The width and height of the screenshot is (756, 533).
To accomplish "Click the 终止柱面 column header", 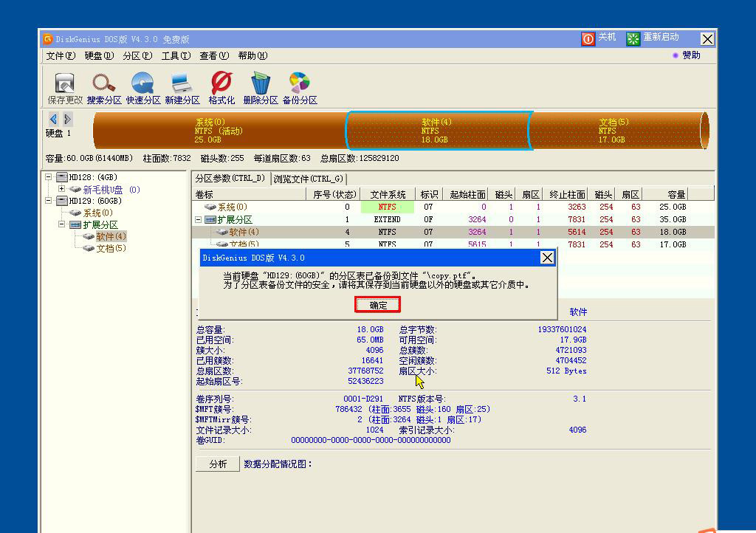I will tap(566, 195).
